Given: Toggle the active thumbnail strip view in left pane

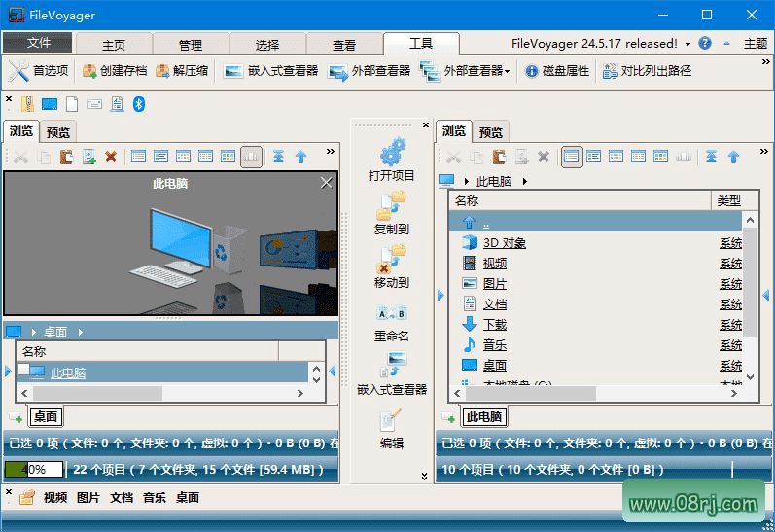Looking at the screenshot, I should (251, 158).
